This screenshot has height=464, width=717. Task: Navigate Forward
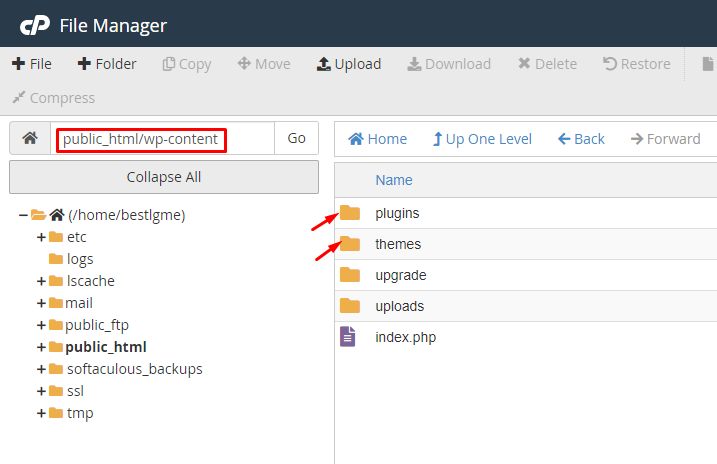(x=665, y=139)
